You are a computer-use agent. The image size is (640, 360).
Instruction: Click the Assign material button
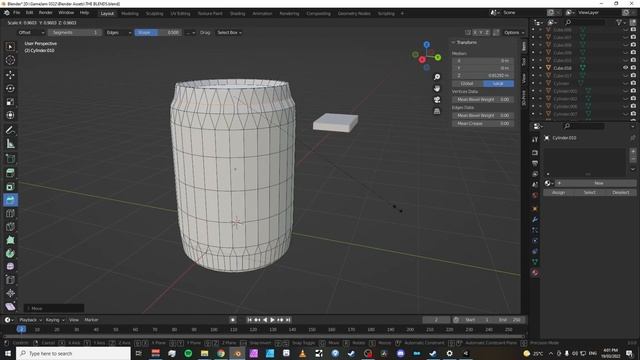[558, 193]
